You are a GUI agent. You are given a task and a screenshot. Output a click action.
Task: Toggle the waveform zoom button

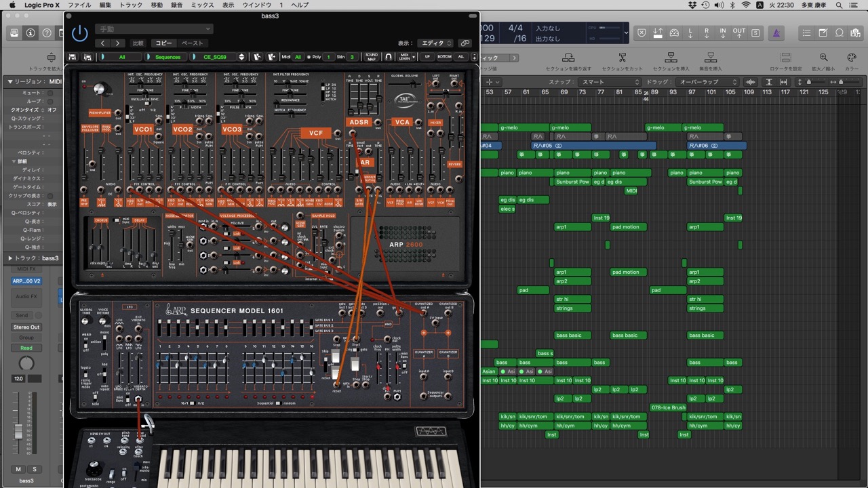coord(750,82)
